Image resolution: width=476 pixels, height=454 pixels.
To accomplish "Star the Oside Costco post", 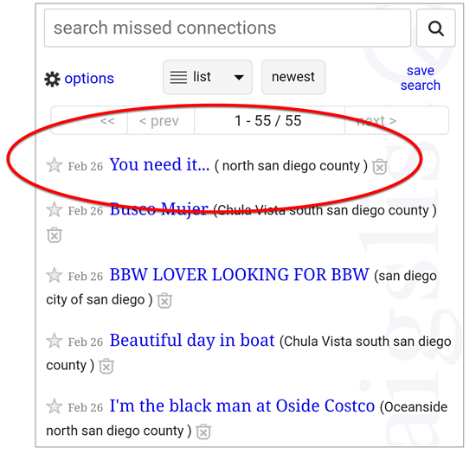I will (x=54, y=406).
